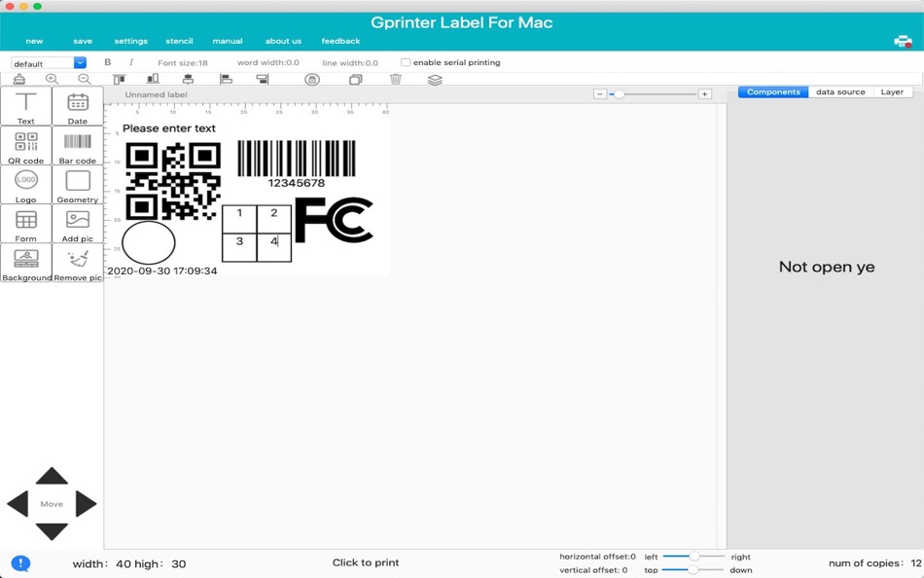This screenshot has height=578, width=924.
Task: Select the circle shape on canvas
Action: [149, 242]
